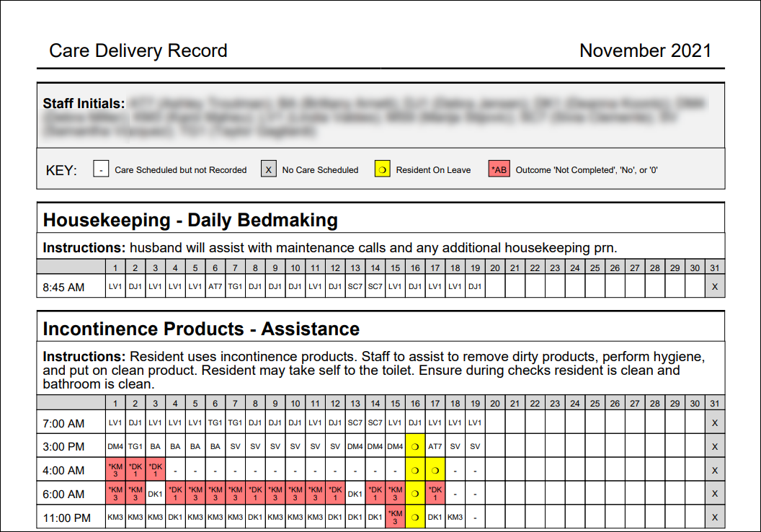This screenshot has width=761, height=532.
Task: Select the yellow 'Resident On Leave' key swatch
Action: (383, 169)
